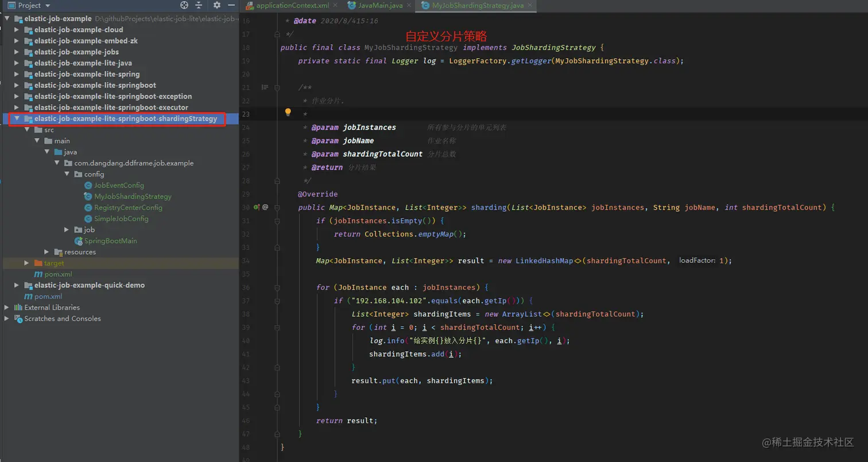Fold the Javadoc comment at line 21
The width and height of the screenshot is (868, 462).
(x=277, y=87)
